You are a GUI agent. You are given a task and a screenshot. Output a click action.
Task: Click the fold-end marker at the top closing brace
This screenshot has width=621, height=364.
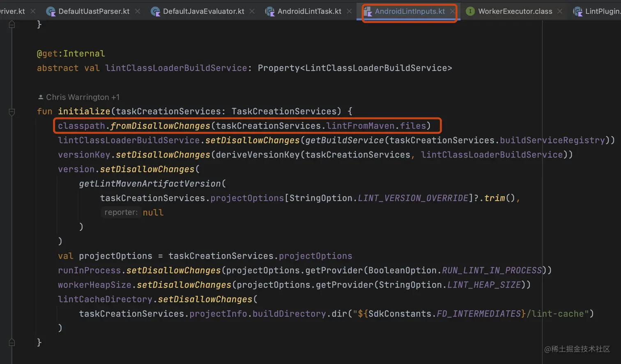(12, 25)
